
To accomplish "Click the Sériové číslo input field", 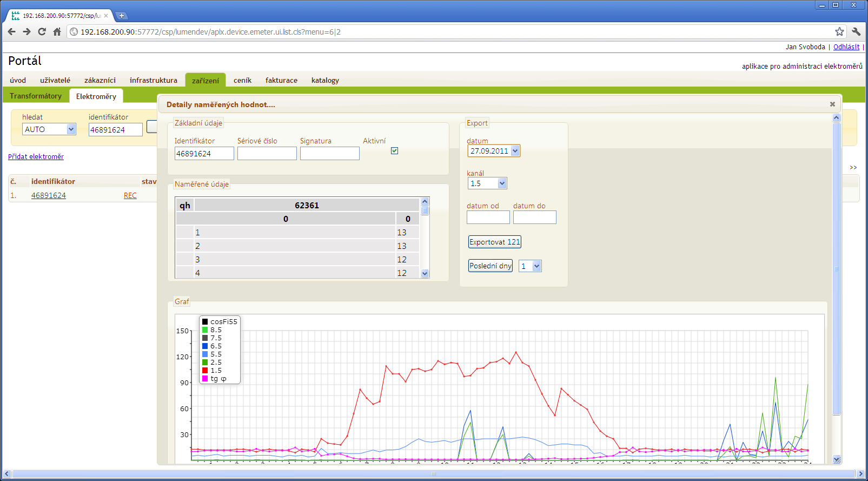I will coord(267,154).
